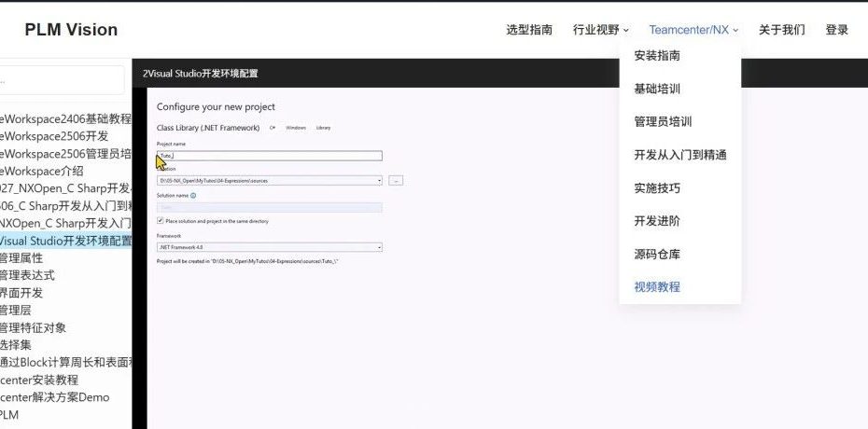The height and width of the screenshot is (429, 868).
Task: Open the 关于我们 page
Action: [781, 30]
